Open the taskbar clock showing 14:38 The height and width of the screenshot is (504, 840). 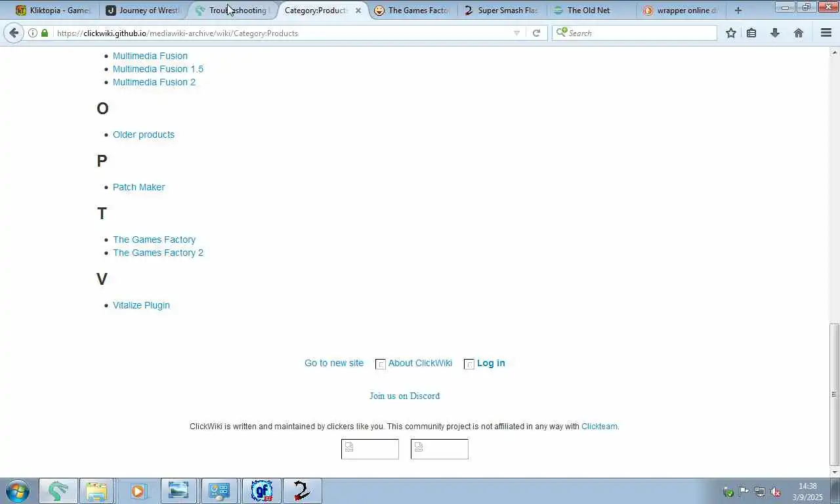pyautogui.click(x=808, y=492)
